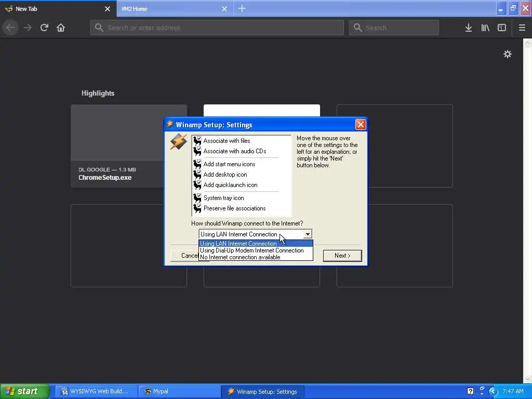Toggle Add desktop icon checkbox
The image size is (532, 399).
tap(199, 172)
